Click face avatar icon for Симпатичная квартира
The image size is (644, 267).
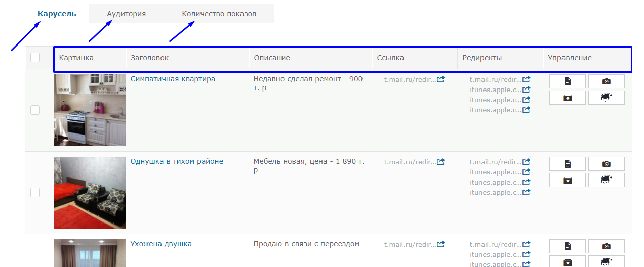pos(607,98)
